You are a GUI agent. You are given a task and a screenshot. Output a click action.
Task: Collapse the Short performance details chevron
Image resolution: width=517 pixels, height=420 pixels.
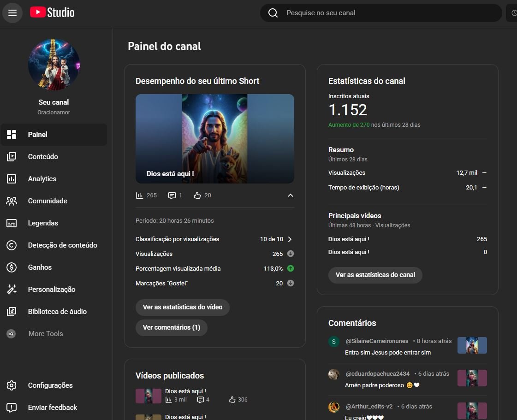pyautogui.click(x=290, y=195)
